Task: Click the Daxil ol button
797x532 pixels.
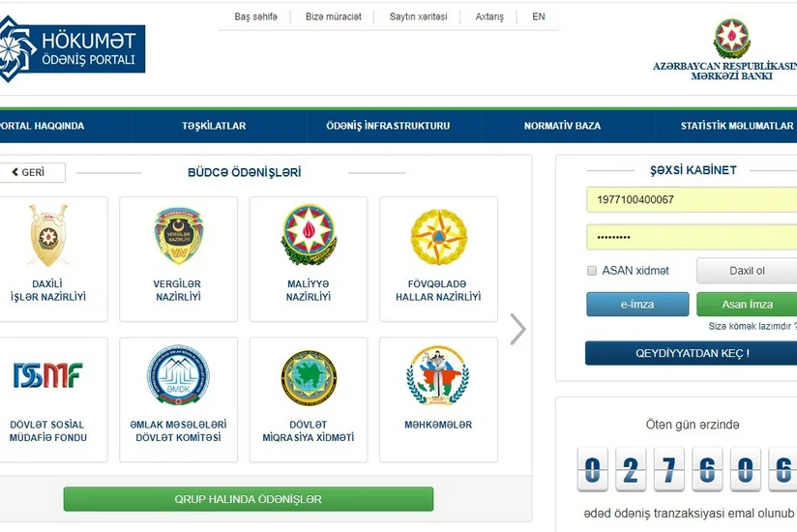Action: point(747,271)
